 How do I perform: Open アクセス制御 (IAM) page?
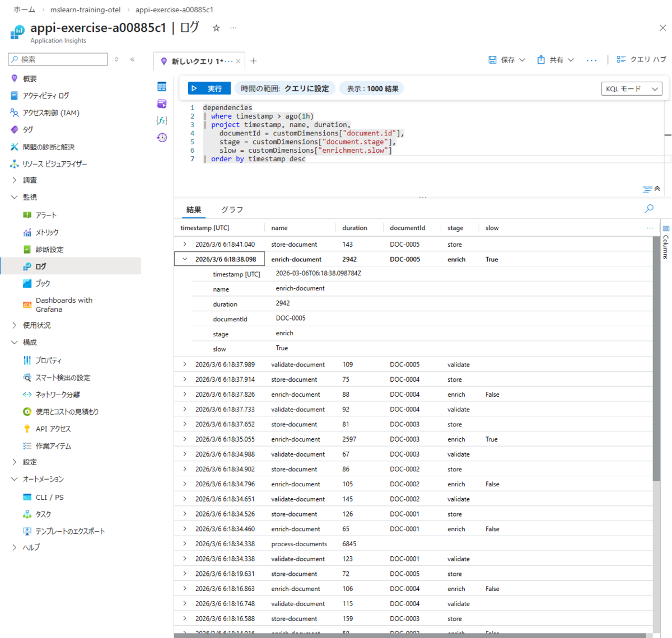[x=51, y=113]
